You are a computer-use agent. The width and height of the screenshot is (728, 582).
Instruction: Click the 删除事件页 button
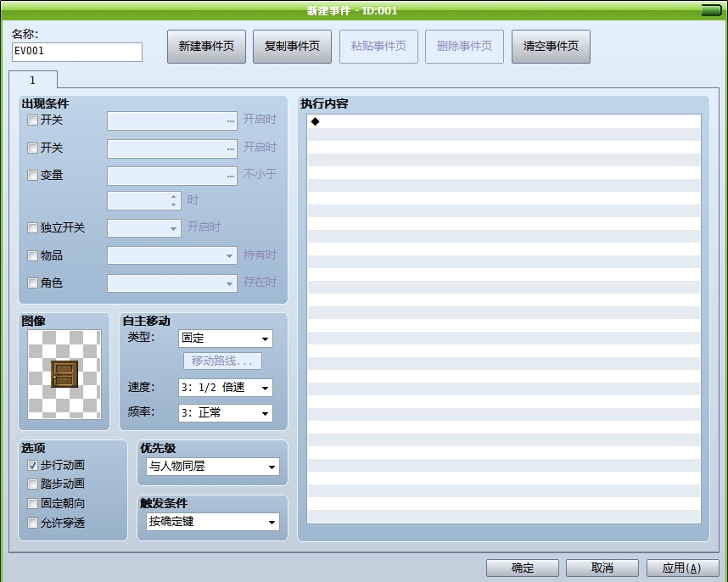[464, 47]
